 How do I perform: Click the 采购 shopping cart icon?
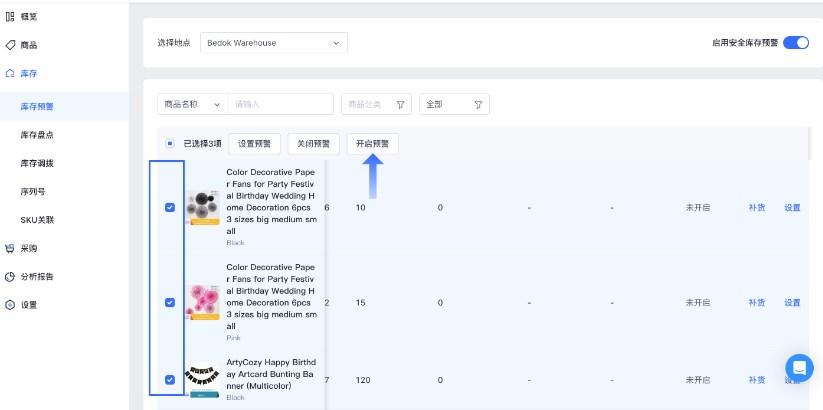pyautogui.click(x=10, y=247)
